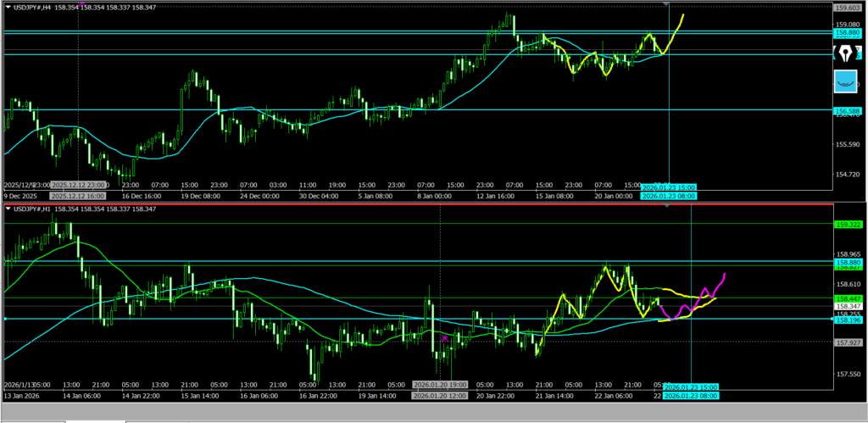Select the 158.880 price label on H4 chart

click(x=848, y=32)
